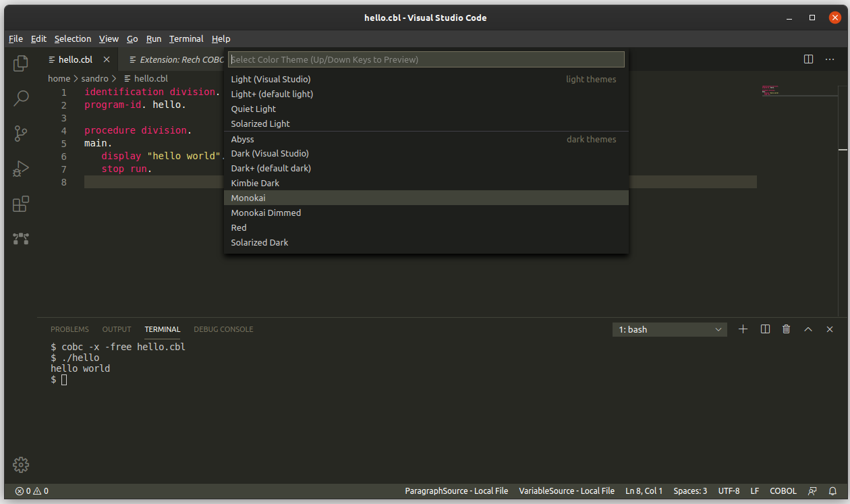Image resolution: width=850 pixels, height=504 pixels.
Task: Select the Search icon in activity bar
Action: 20,98
